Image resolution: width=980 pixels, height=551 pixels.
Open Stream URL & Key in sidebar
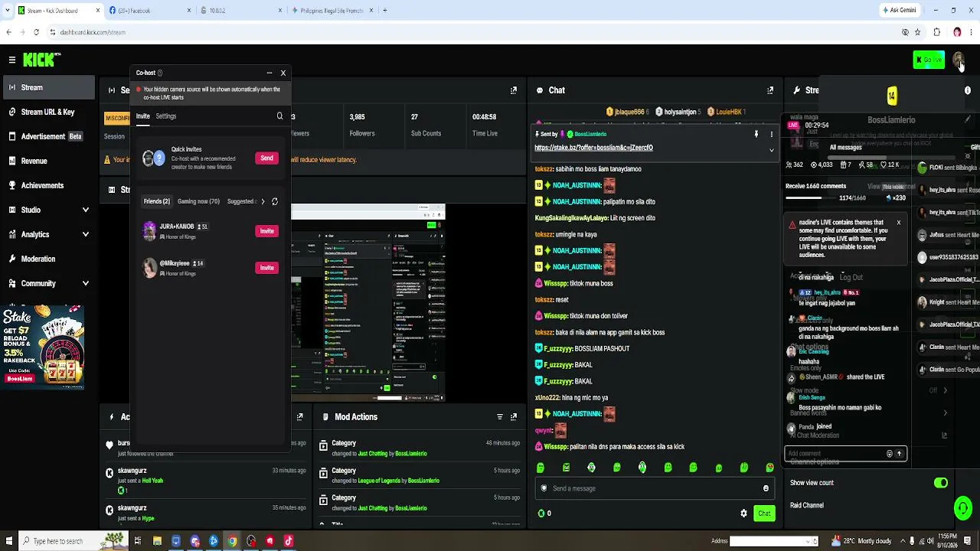click(x=47, y=112)
